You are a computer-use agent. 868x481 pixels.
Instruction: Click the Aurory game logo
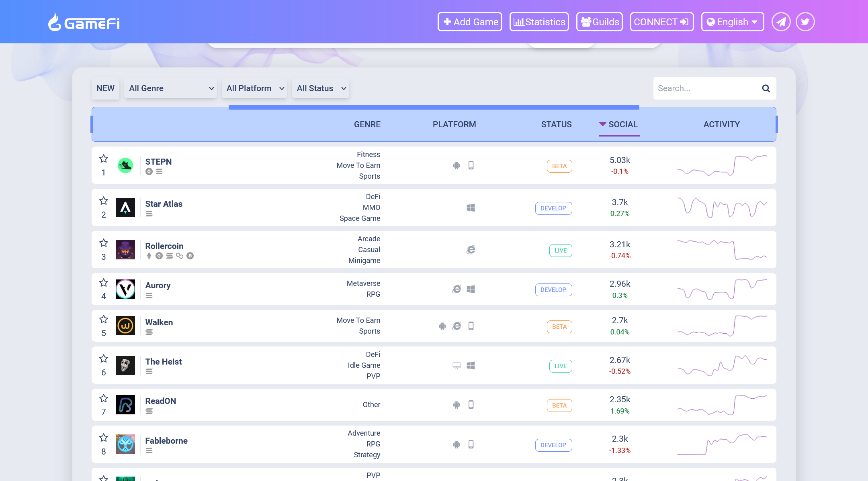point(125,289)
